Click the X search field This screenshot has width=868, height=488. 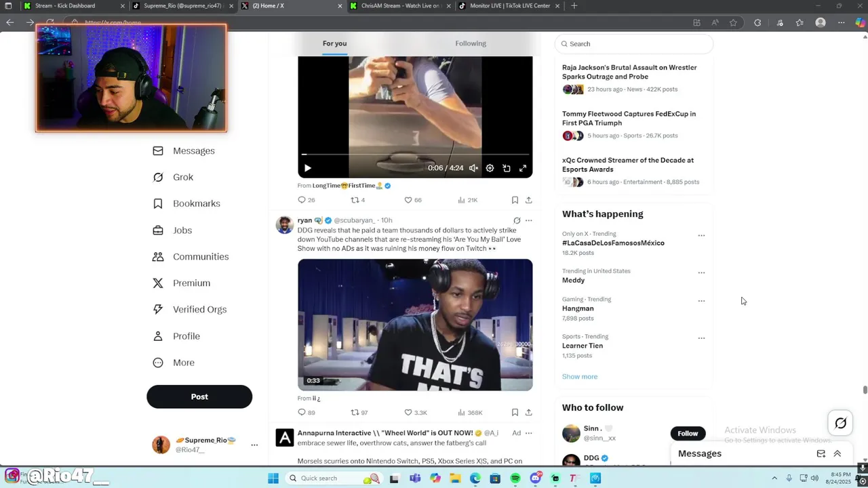point(634,43)
